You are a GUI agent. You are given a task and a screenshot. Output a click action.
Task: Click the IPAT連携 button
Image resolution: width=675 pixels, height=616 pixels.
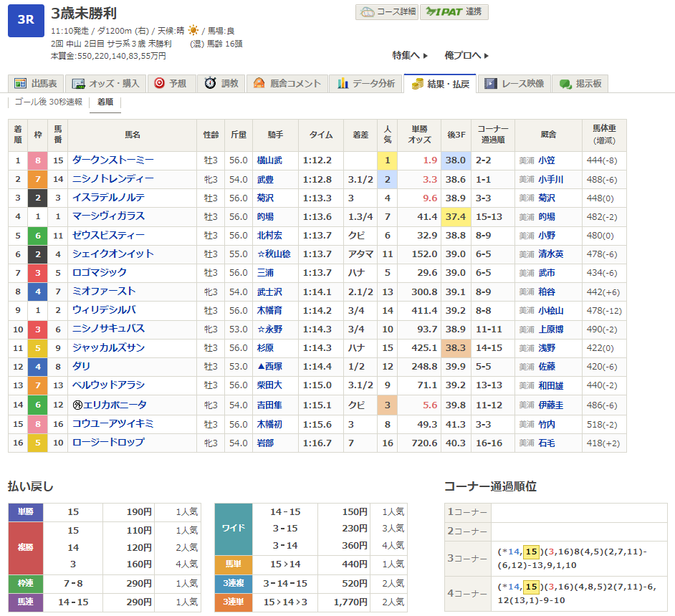click(x=454, y=12)
